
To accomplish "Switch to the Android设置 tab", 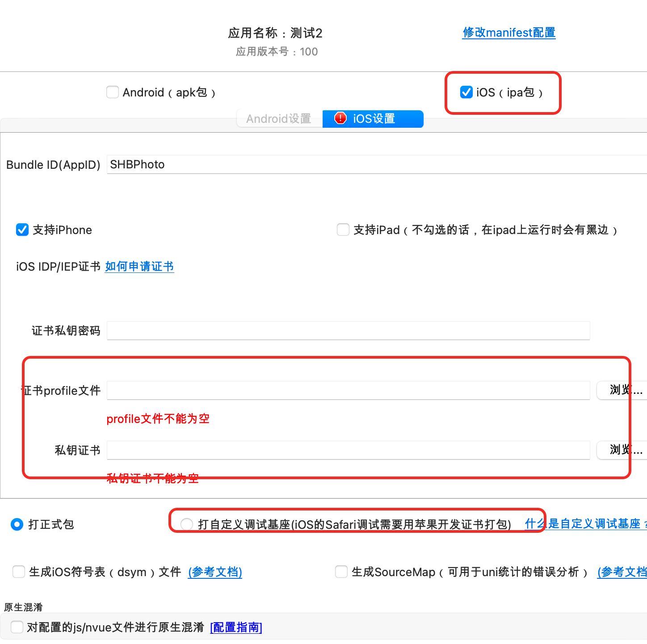I will (279, 119).
